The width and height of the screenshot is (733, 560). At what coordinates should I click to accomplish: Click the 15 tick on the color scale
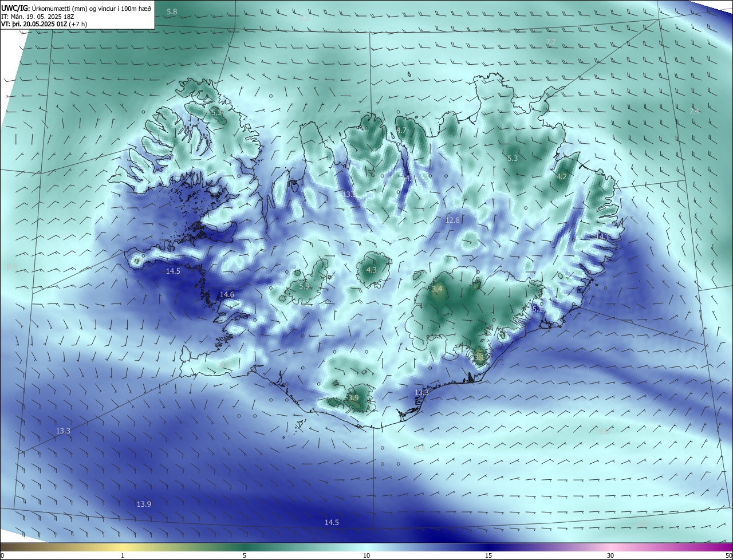click(488, 555)
